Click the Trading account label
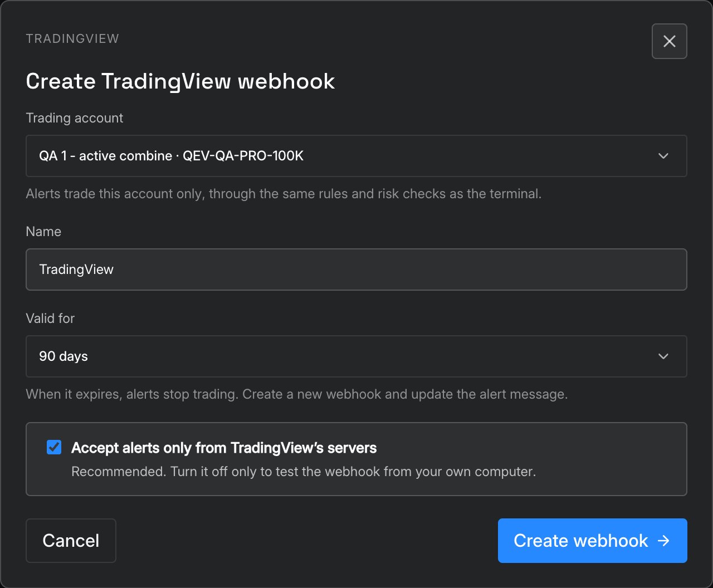Image resolution: width=713 pixels, height=588 pixels. pos(75,118)
